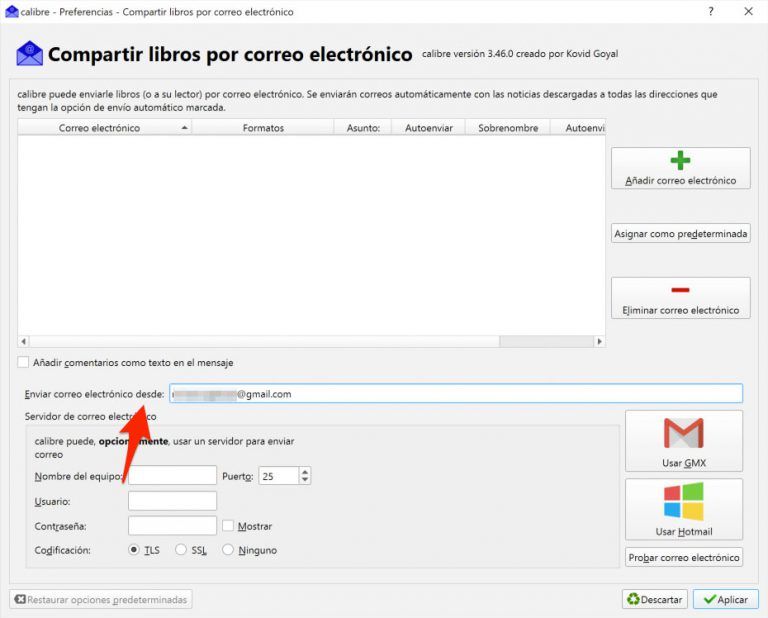
Task: Click the Autoenviar column header
Action: (x=429, y=127)
